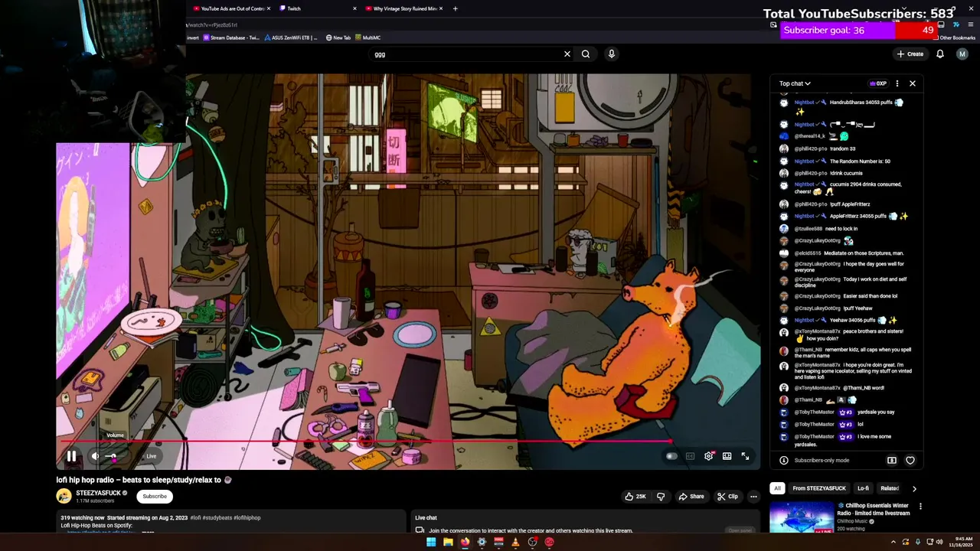Open the live chat options three-dot menu
The height and width of the screenshot is (551, 980).
point(897,83)
